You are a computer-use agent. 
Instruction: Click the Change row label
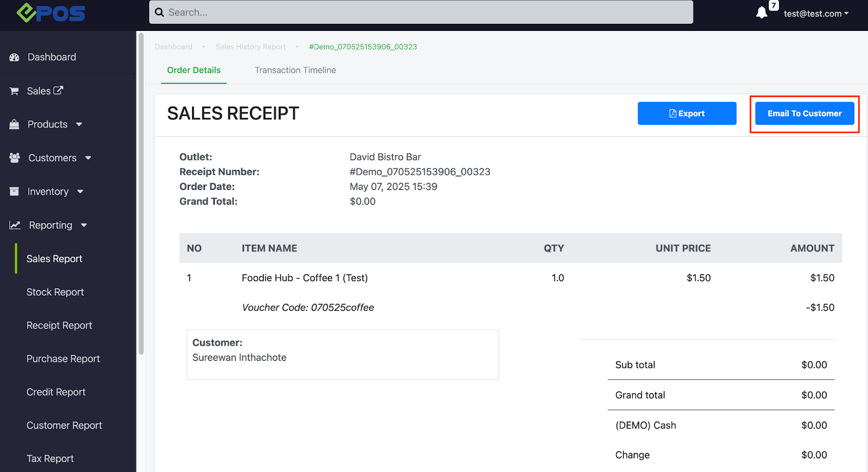[633, 455]
